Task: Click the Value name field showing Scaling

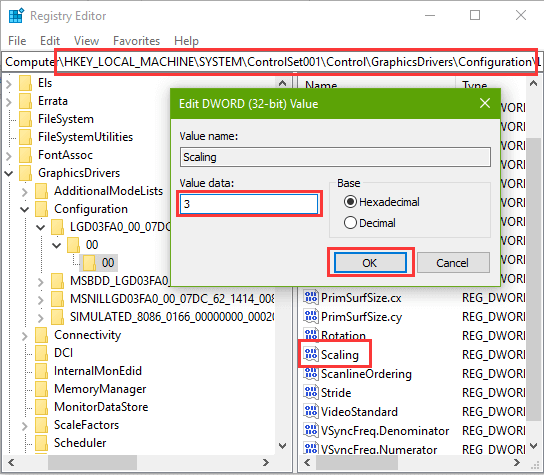Action: click(335, 157)
